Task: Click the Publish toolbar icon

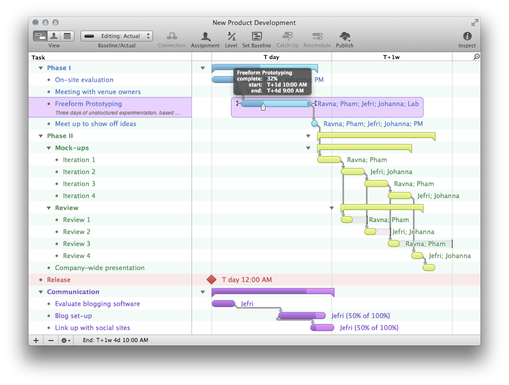Action: [x=345, y=36]
